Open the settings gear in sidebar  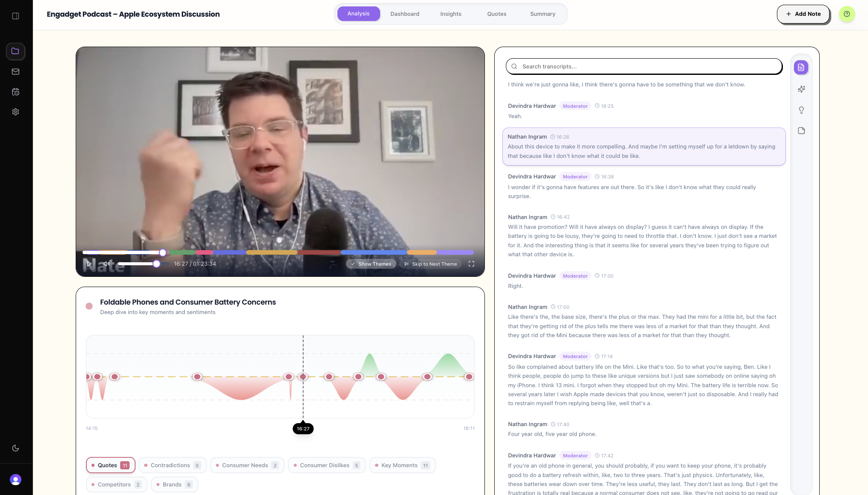15,112
